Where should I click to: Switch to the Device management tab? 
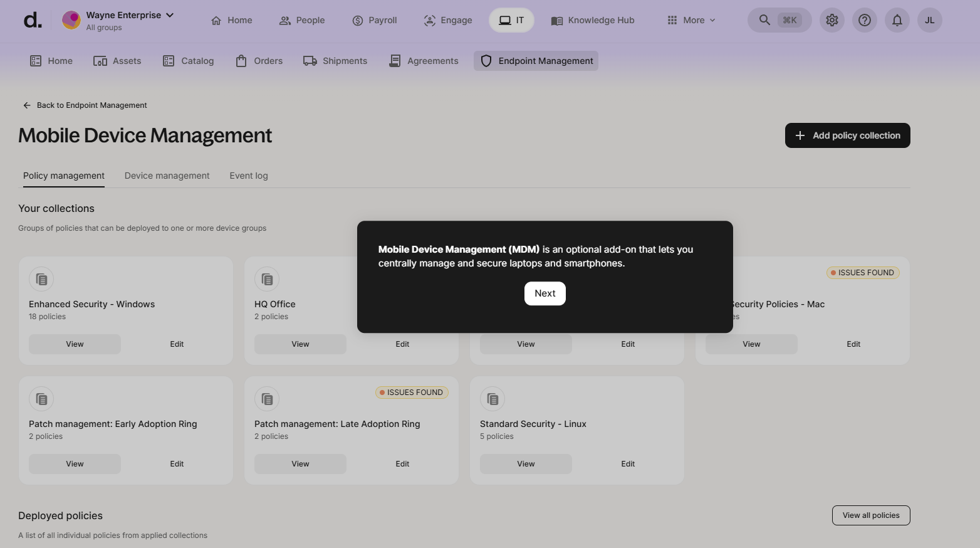167,176
